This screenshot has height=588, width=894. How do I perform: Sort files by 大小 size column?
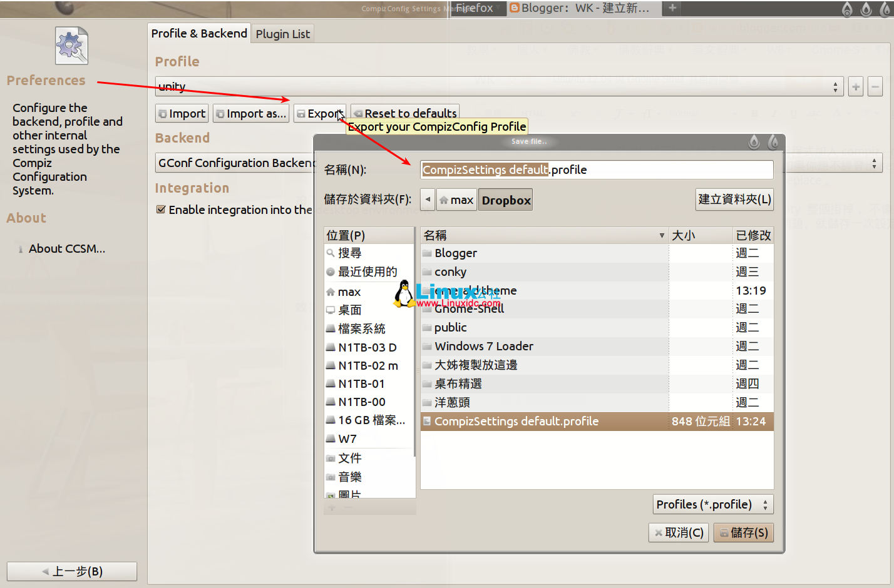coord(701,235)
